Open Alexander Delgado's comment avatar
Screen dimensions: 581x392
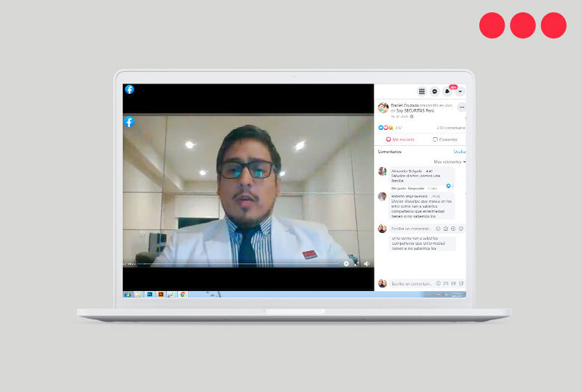(383, 171)
